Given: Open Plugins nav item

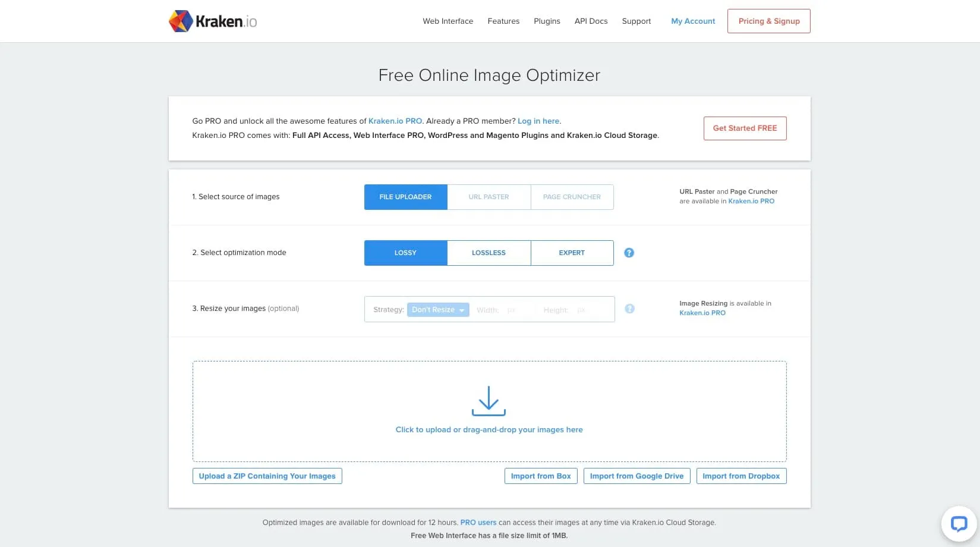Looking at the screenshot, I should [x=547, y=21].
